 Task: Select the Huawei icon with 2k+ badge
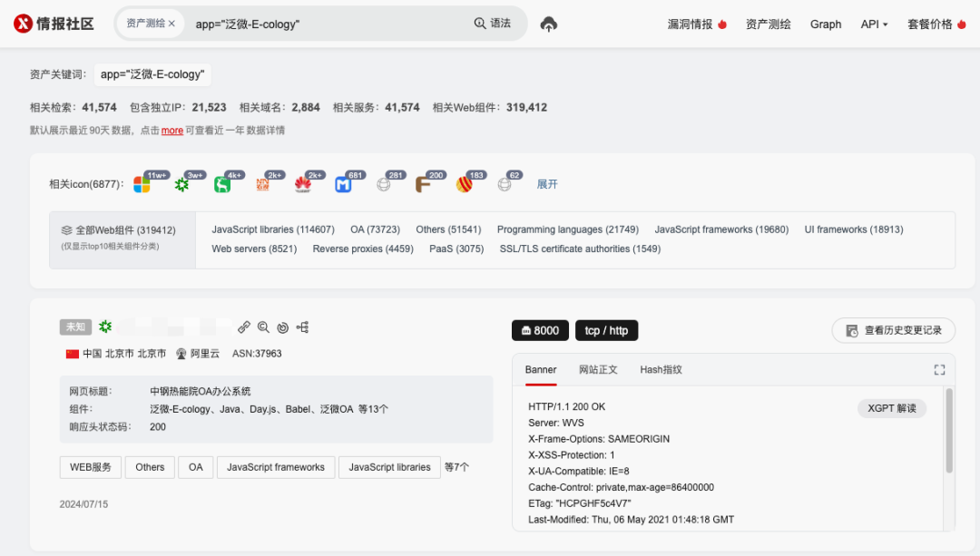click(x=302, y=185)
